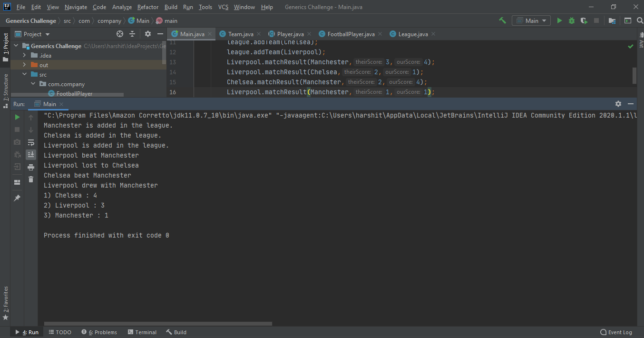This screenshot has height=338, width=644.
Task: Expand the .idea folder
Action: click(24, 56)
